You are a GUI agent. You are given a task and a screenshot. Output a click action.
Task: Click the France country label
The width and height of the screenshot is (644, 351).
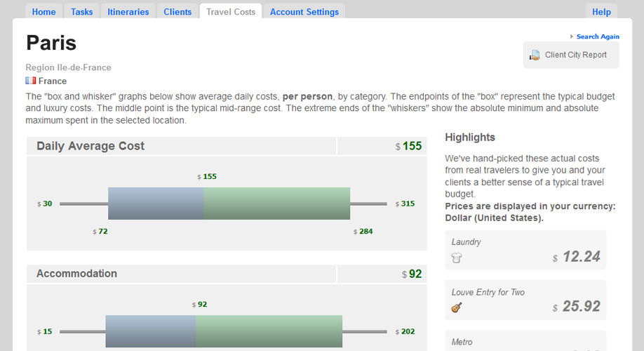pyautogui.click(x=53, y=81)
